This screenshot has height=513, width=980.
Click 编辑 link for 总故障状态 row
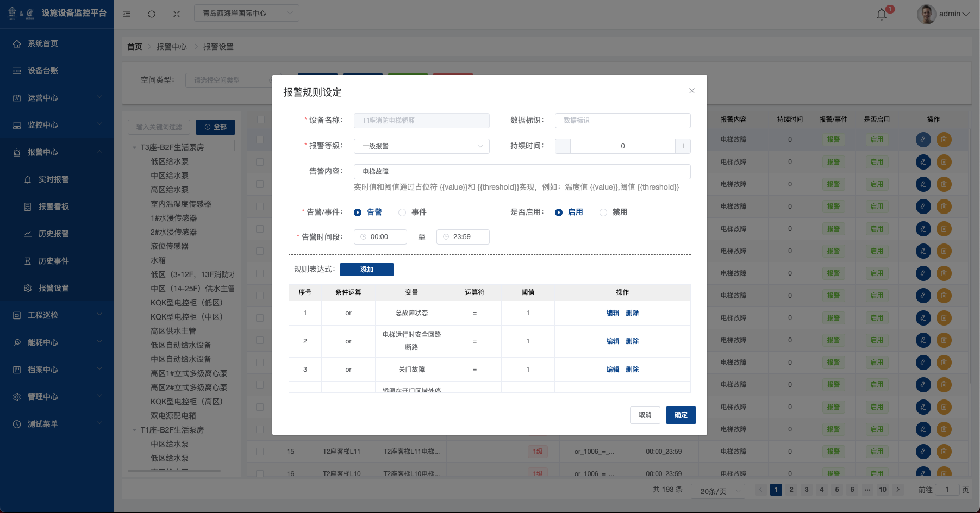[x=613, y=313]
